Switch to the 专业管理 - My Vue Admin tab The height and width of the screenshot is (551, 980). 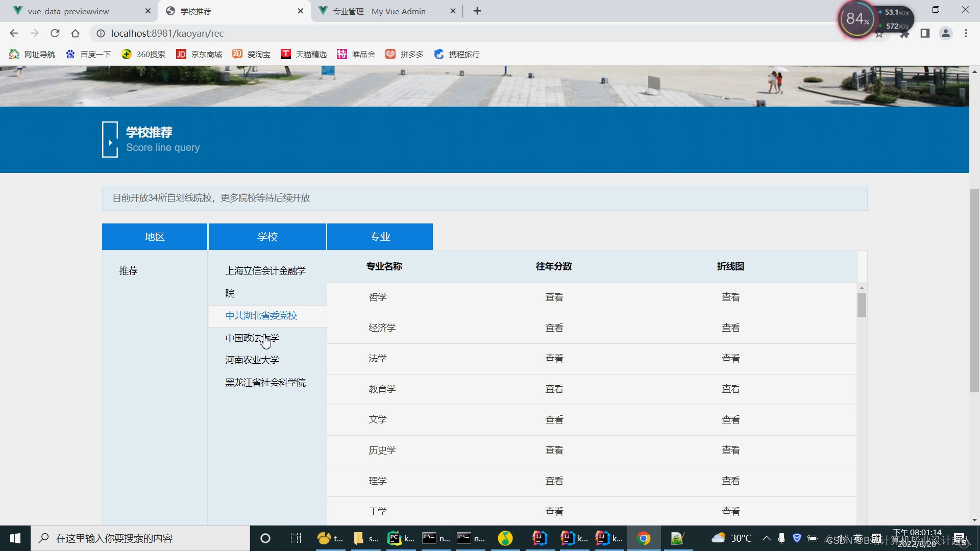coord(379,11)
